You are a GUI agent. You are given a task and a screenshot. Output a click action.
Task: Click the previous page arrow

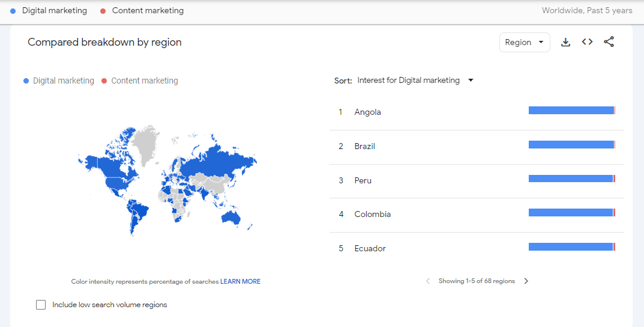tap(428, 281)
